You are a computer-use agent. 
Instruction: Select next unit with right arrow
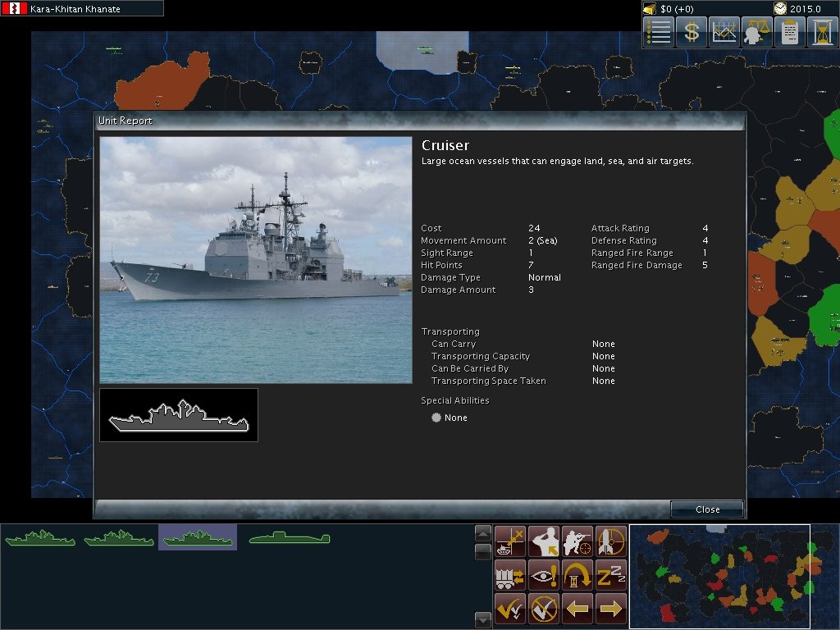click(x=611, y=609)
